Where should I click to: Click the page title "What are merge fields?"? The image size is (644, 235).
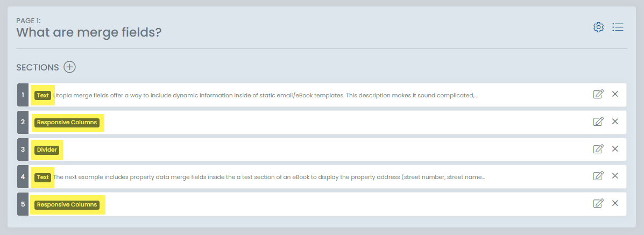[89, 32]
